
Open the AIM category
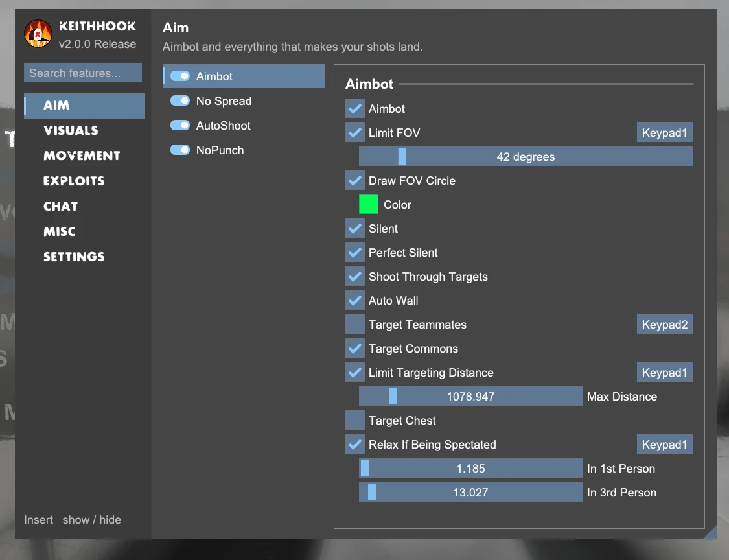pos(84,106)
